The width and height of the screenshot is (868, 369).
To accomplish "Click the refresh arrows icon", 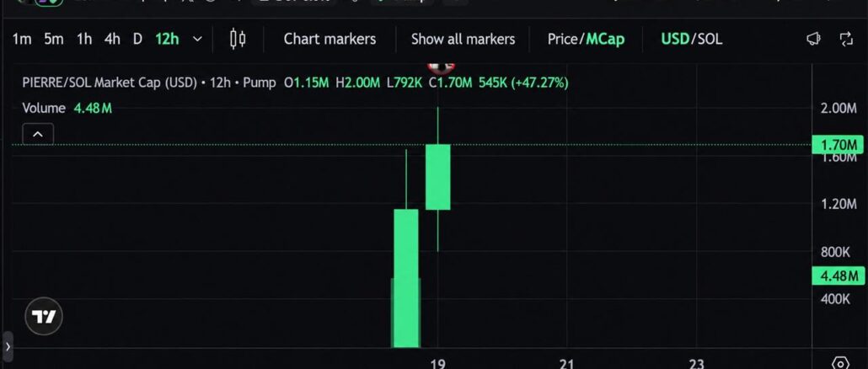I will click(x=846, y=39).
